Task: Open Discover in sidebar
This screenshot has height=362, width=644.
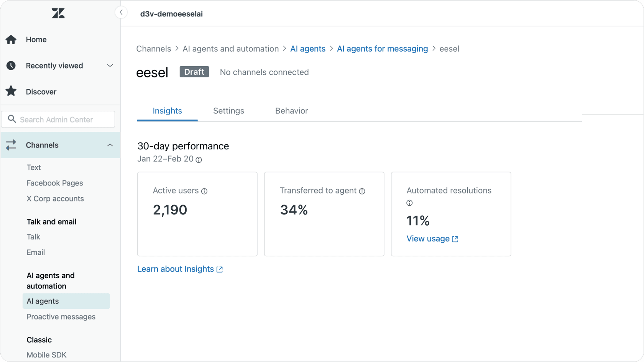Action: (41, 92)
